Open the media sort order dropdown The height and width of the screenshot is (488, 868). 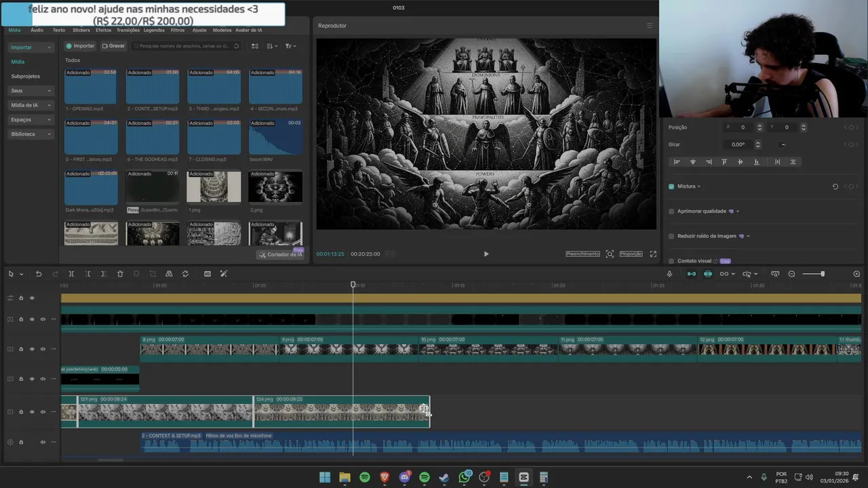pos(272,46)
